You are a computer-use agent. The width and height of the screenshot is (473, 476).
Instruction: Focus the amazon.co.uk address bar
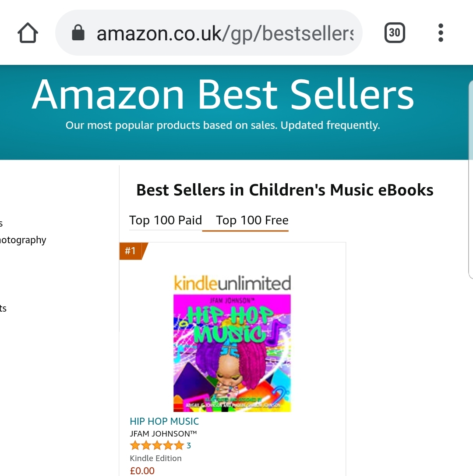click(223, 33)
